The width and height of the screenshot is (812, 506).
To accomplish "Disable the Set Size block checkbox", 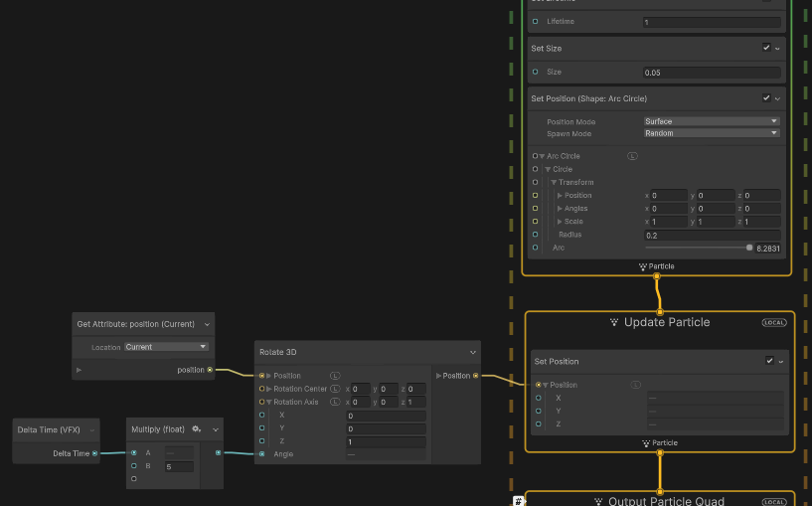I will tap(766, 48).
